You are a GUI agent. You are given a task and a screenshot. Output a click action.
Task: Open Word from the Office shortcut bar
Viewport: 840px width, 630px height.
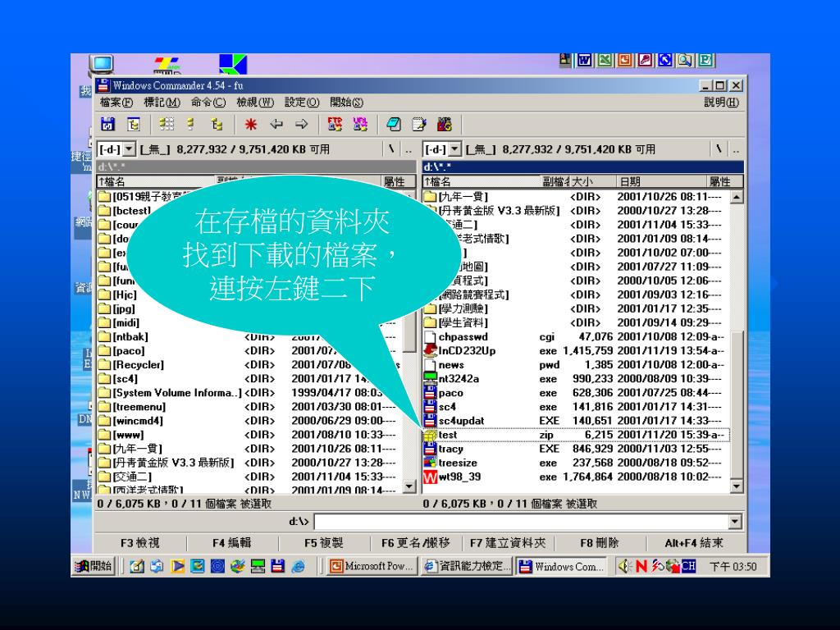tap(584, 60)
